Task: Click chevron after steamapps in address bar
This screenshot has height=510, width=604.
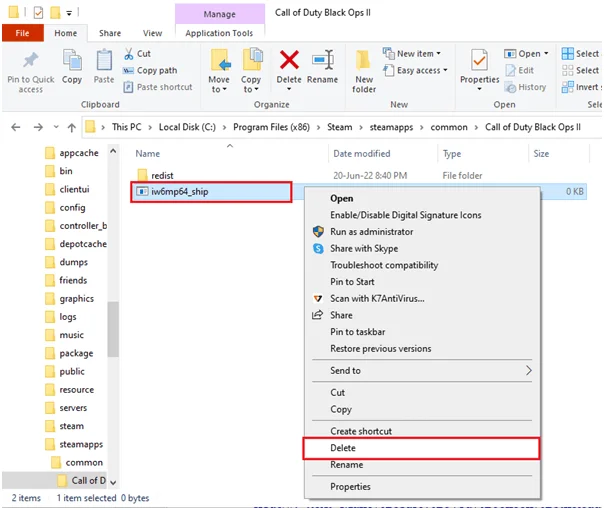Action: click(x=422, y=128)
